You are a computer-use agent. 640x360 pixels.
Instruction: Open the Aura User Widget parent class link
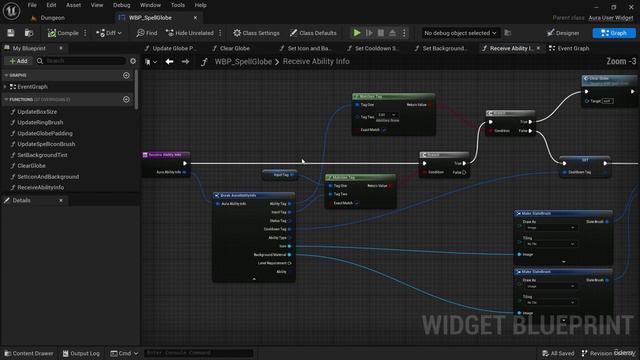click(611, 18)
